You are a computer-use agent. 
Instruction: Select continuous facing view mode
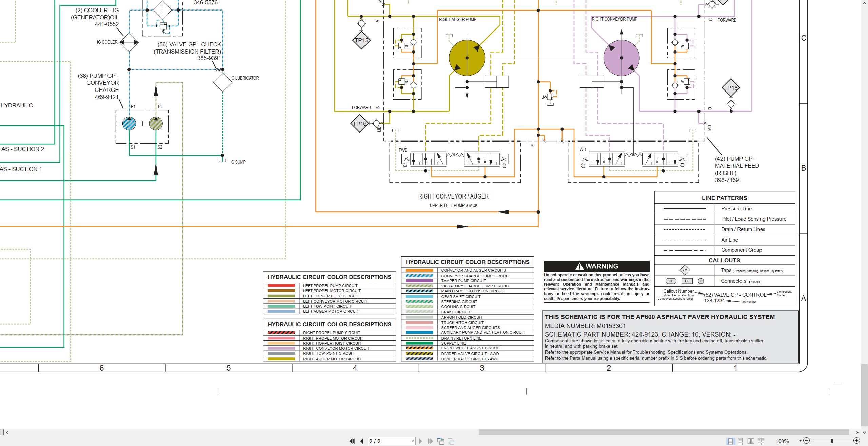[761, 441]
